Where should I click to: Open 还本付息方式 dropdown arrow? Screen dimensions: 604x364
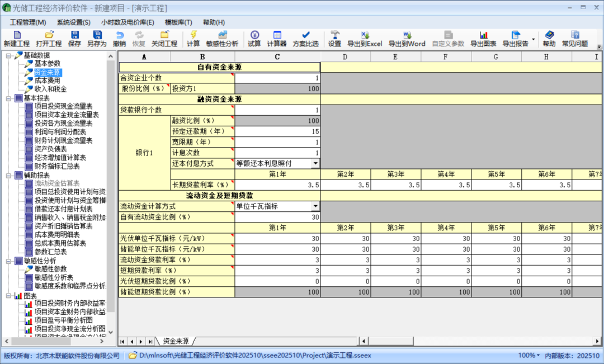[315, 164]
